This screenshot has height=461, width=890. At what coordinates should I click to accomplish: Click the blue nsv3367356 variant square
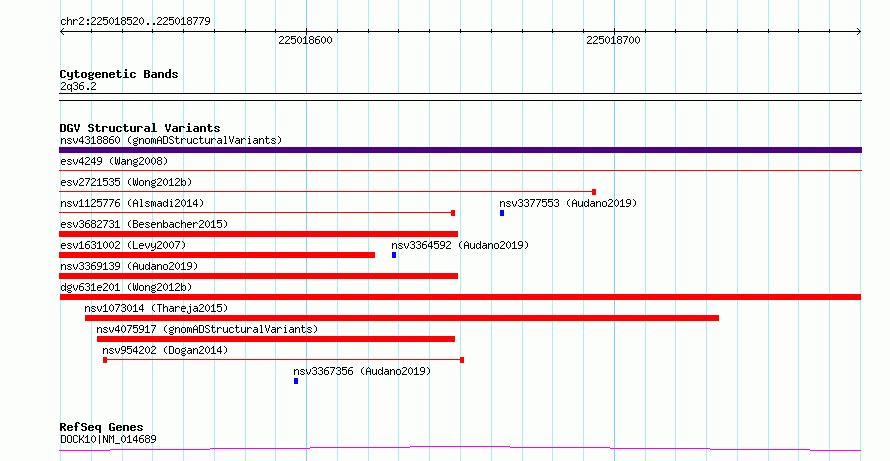pyautogui.click(x=296, y=381)
